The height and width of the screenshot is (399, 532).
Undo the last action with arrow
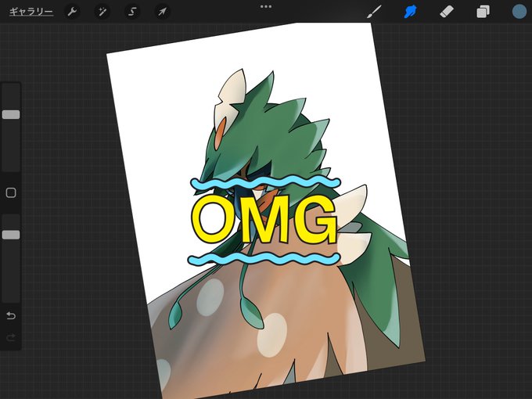[x=11, y=315]
